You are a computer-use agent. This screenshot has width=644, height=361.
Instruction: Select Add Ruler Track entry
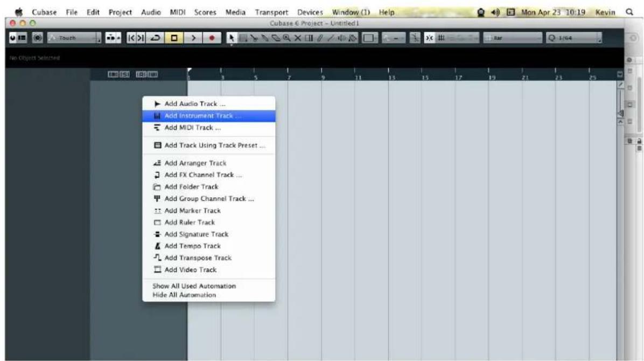208,223
